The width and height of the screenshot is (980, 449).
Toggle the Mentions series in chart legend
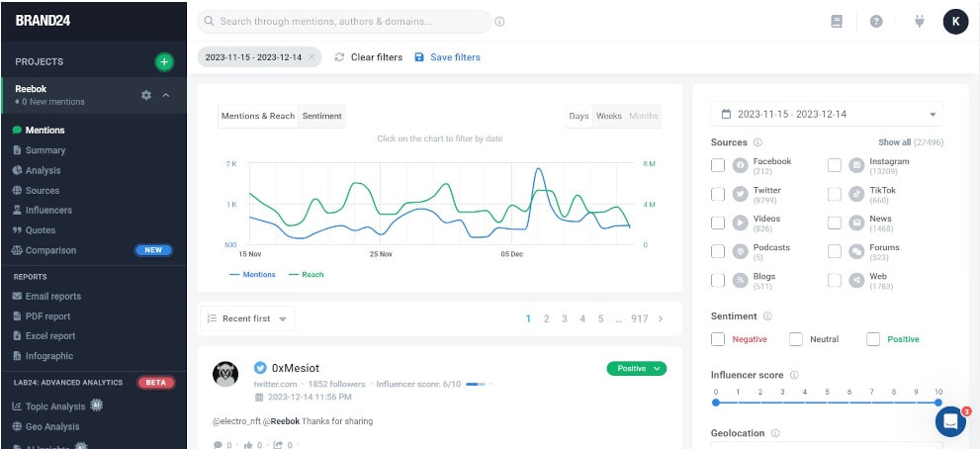click(252, 275)
